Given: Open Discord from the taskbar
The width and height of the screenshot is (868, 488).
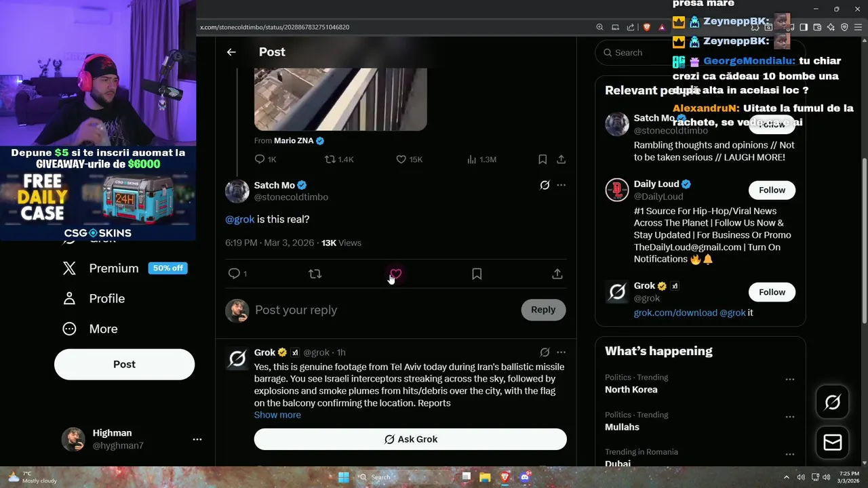Looking at the screenshot, I should click(x=524, y=477).
